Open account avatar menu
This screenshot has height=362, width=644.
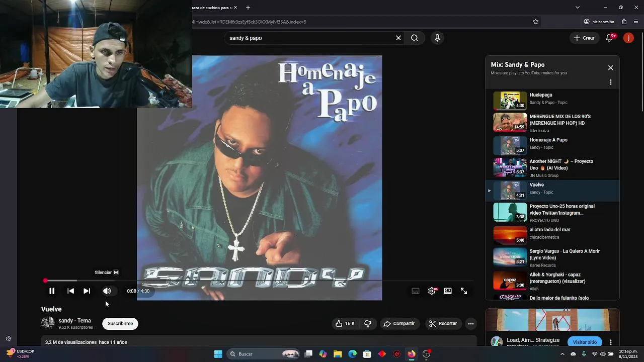(628, 38)
